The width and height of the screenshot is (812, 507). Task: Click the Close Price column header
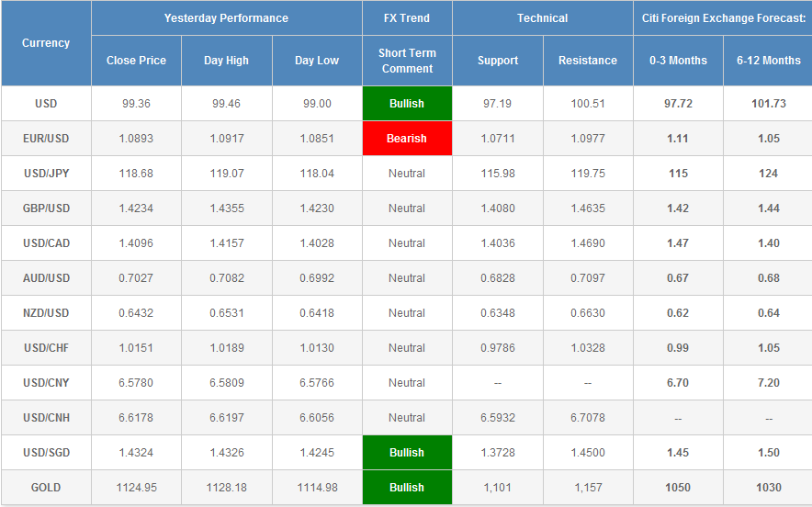(x=136, y=61)
